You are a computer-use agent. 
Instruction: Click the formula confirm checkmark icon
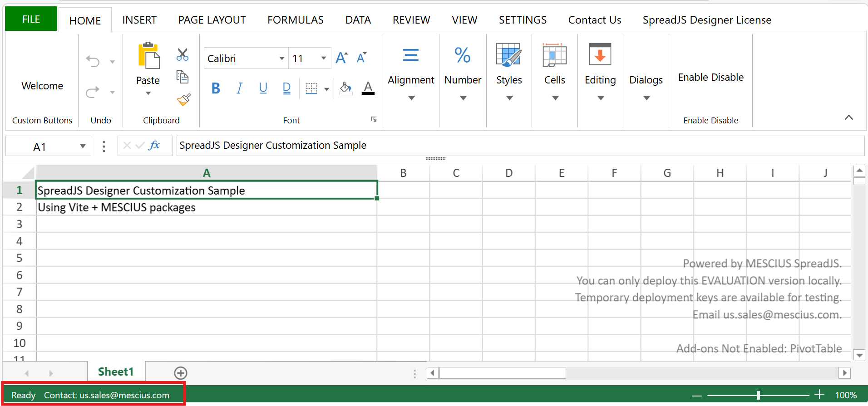(140, 146)
